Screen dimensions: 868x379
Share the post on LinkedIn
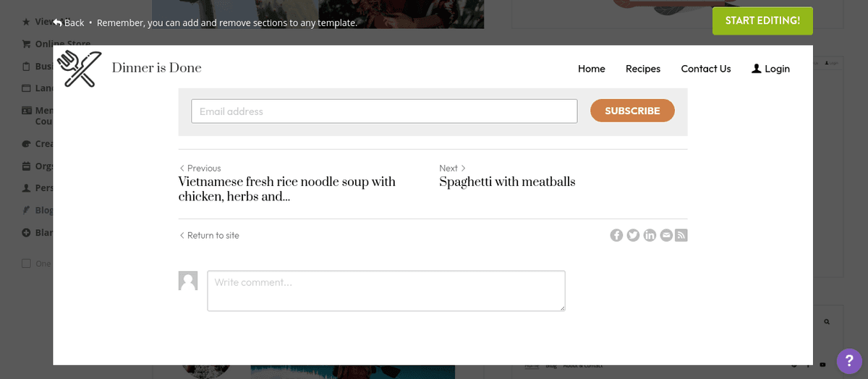pyautogui.click(x=650, y=235)
